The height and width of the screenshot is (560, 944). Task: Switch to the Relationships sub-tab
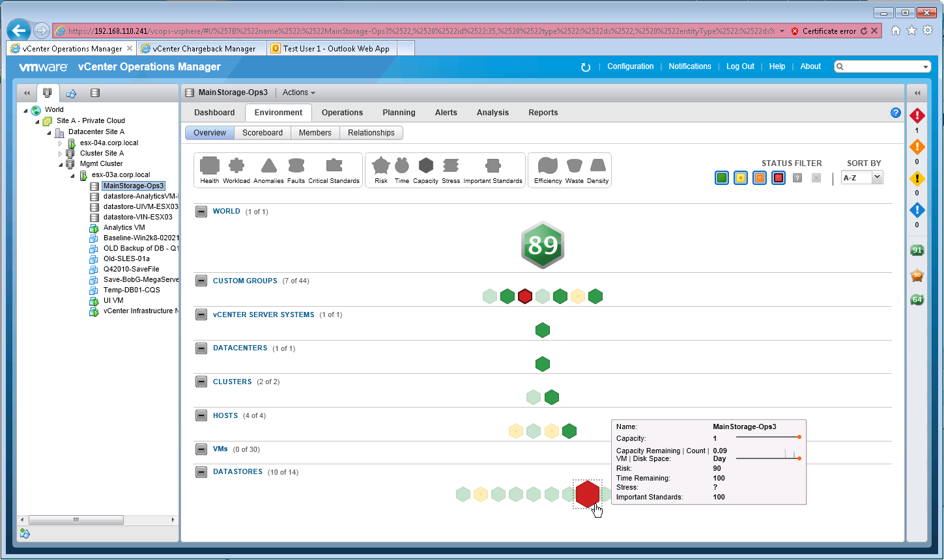371,133
